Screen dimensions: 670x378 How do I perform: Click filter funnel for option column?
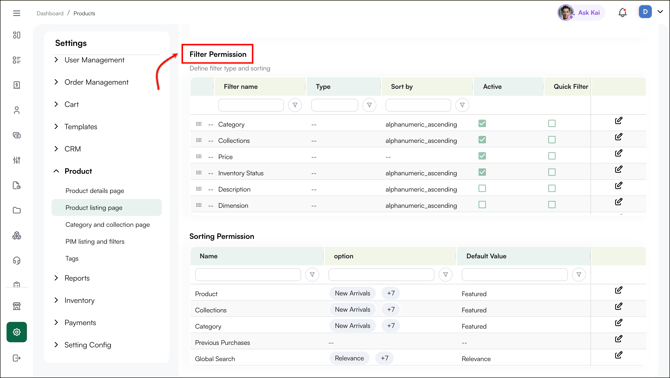pyautogui.click(x=446, y=275)
